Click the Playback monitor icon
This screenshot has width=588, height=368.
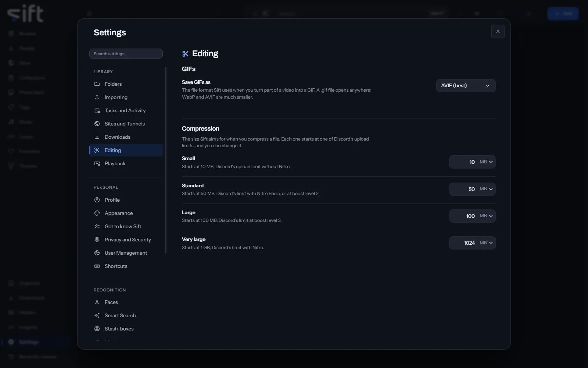pyautogui.click(x=97, y=163)
